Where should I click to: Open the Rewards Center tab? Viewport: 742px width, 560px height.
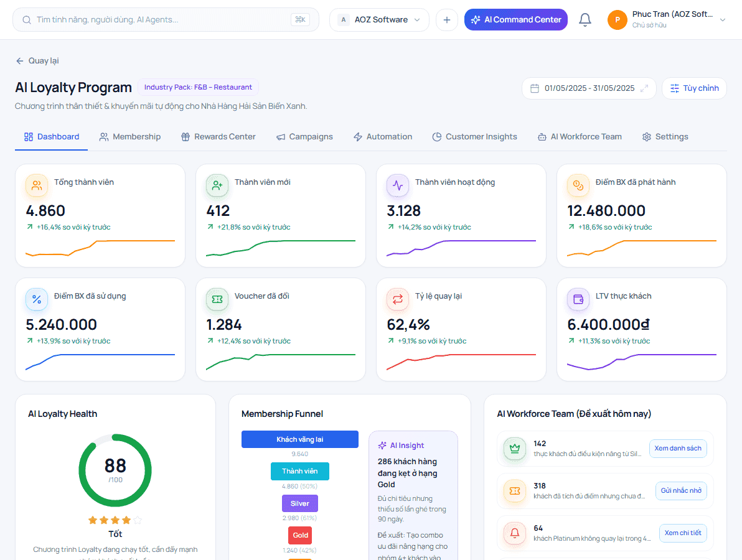[218, 137]
